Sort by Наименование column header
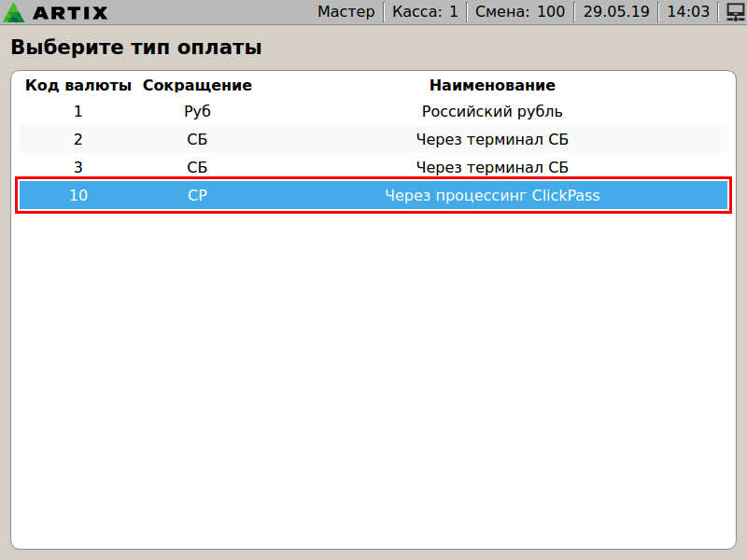 pos(492,85)
